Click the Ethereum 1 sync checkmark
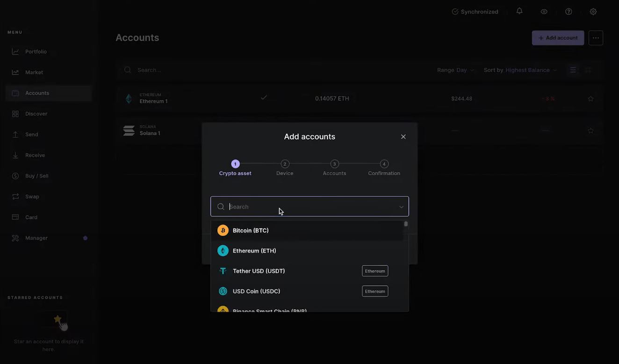 pos(264,98)
